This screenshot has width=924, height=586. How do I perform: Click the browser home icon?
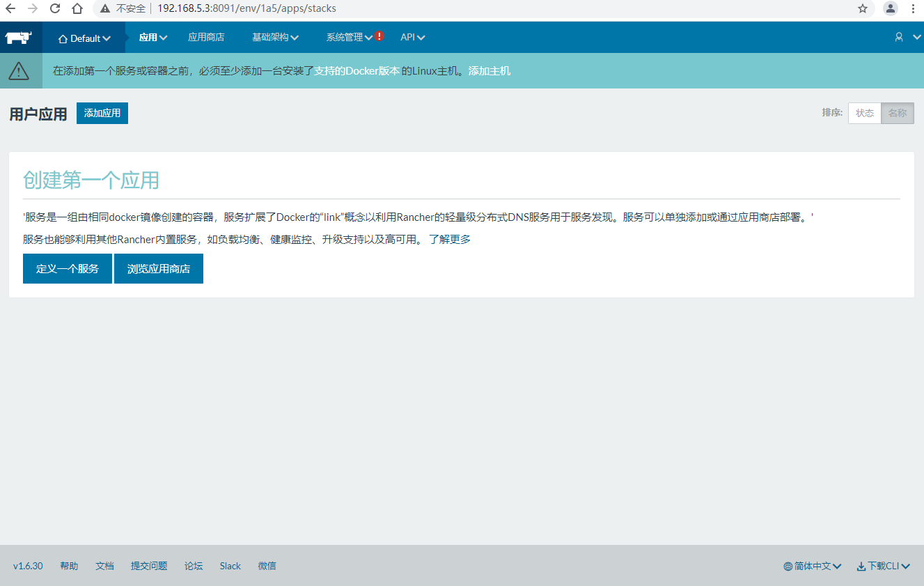click(x=77, y=9)
